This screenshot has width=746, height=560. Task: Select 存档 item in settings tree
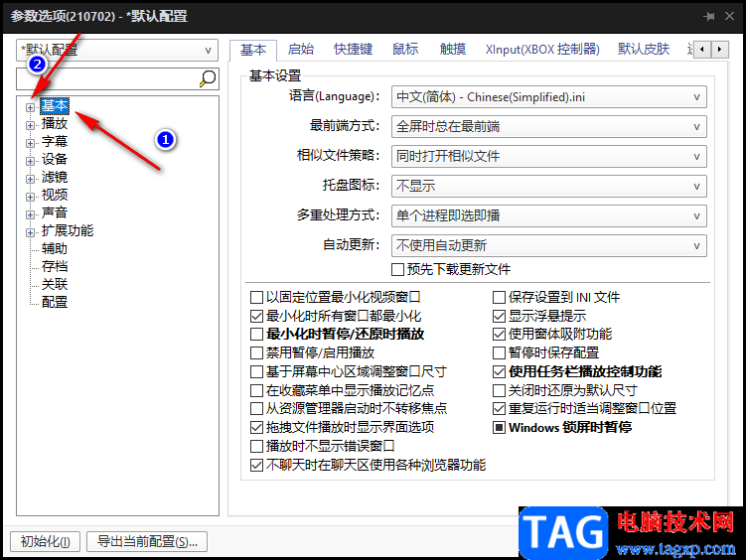coord(55,266)
